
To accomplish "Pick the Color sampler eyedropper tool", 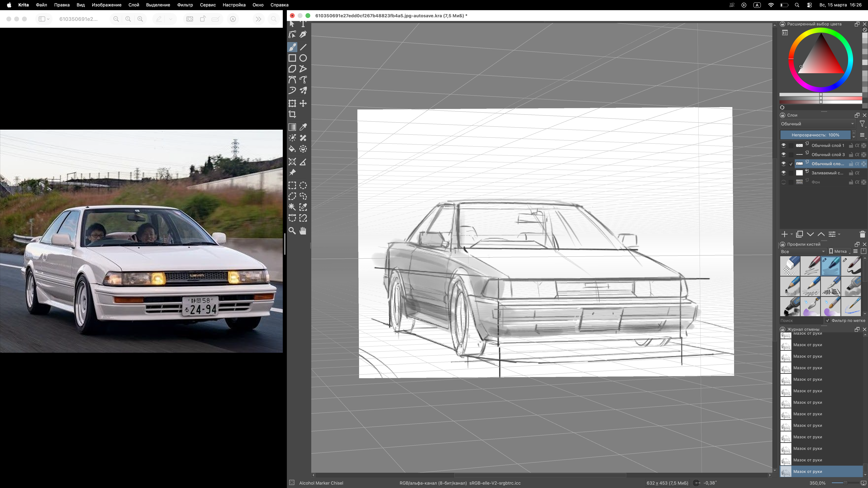I will (303, 127).
